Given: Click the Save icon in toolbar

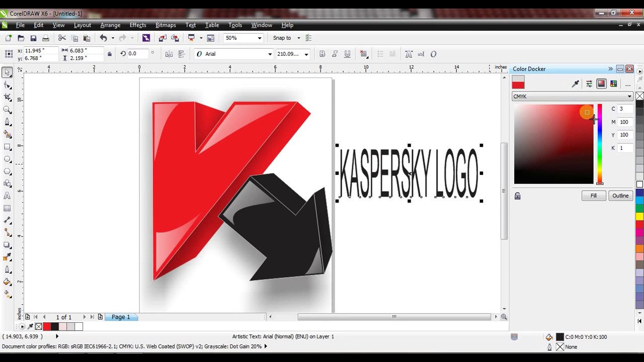Looking at the screenshot, I should coord(33,38).
